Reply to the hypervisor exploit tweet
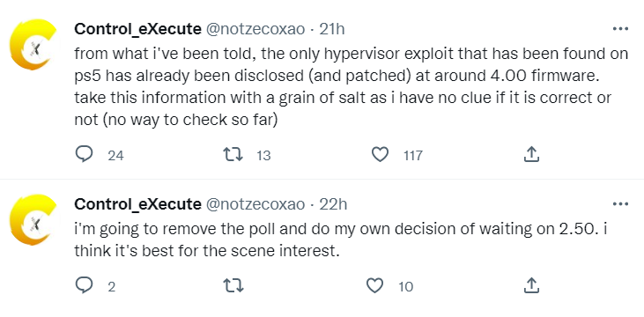The width and height of the screenshot is (644, 317). coord(85,155)
